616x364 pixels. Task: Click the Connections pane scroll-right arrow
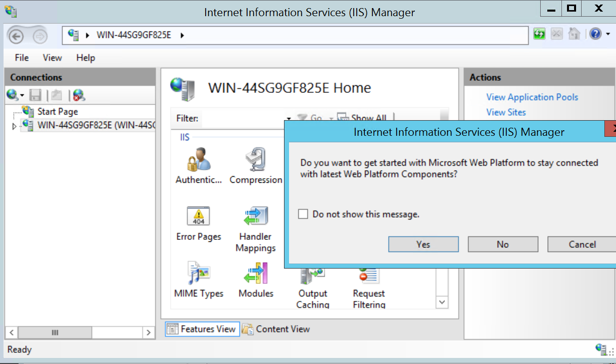(149, 332)
